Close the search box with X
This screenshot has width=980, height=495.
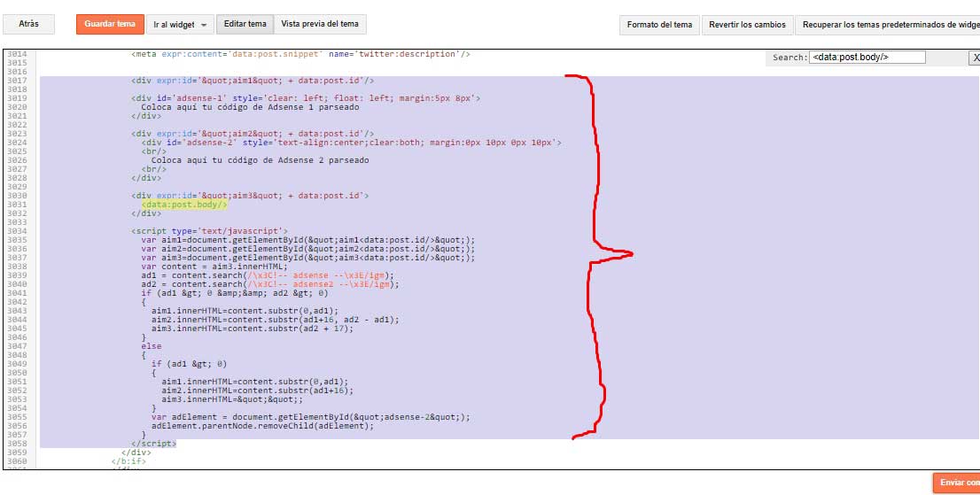[x=975, y=58]
